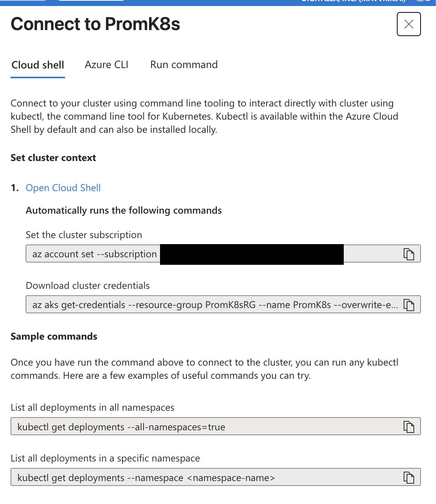Close the Connect to PromK8s panel
Image resolution: width=436 pixels, height=504 pixels.
tap(409, 24)
